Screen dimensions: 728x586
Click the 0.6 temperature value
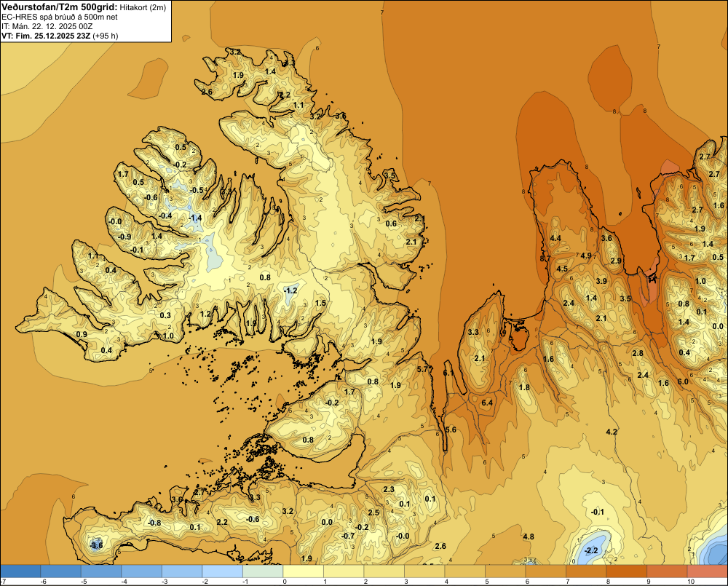(x=392, y=223)
